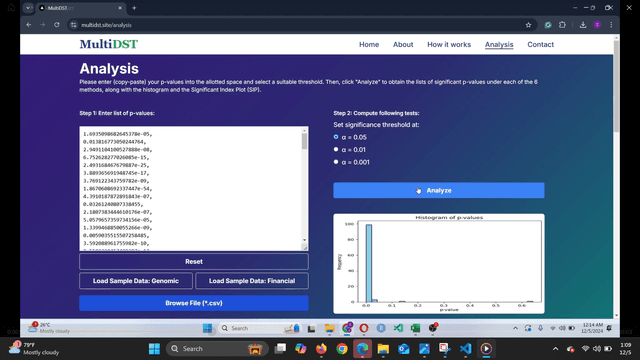This screenshot has width=640, height=360.
Task: Select the α = 0.001 threshold
Action: pos(336,162)
